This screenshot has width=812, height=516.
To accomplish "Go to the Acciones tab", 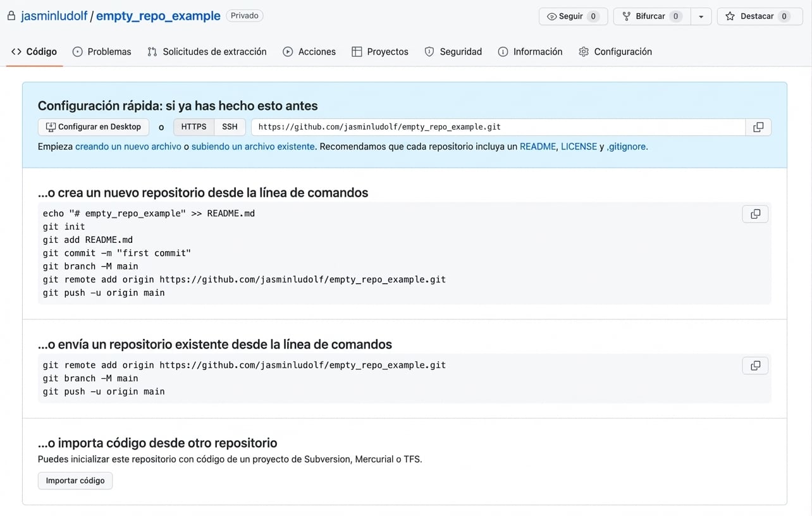I will (x=309, y=52).
